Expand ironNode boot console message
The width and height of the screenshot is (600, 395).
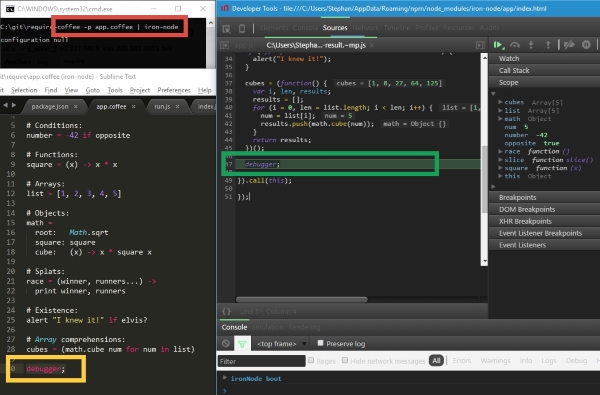click(x=225, y=378)
